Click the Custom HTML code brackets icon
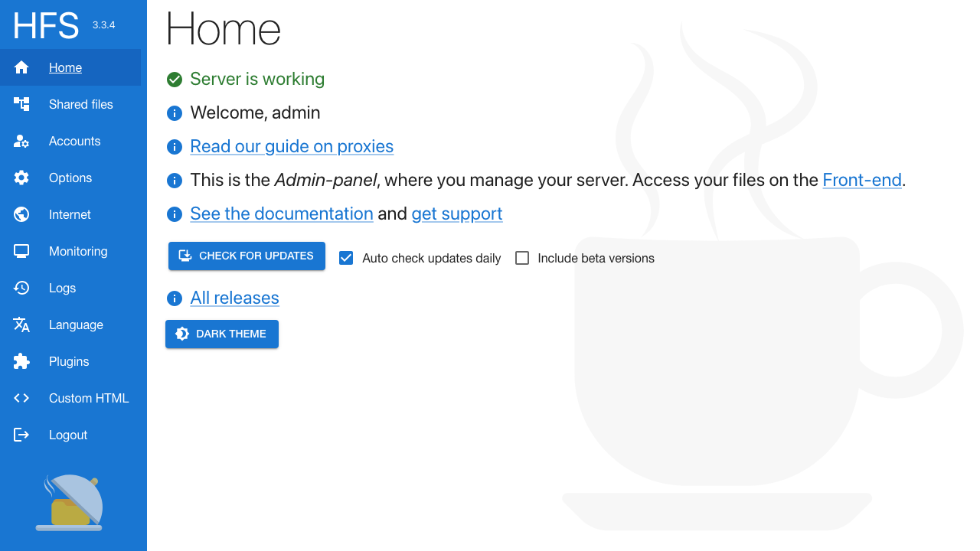Image resolution: width=980 pixels, height=551 pixels. tap(21, 398)
